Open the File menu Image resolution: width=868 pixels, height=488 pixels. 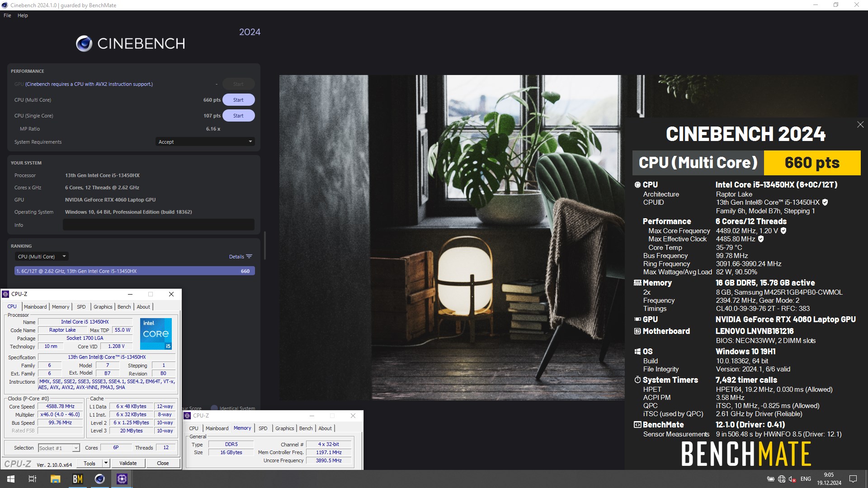[x=7, y=15]
